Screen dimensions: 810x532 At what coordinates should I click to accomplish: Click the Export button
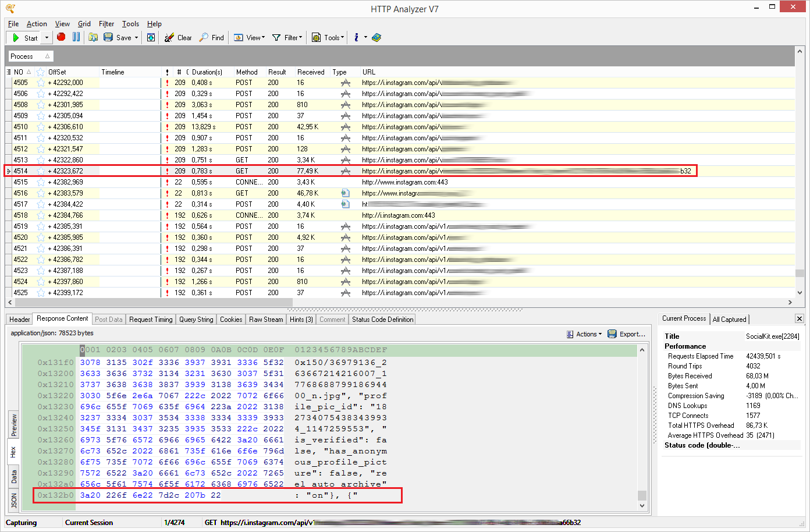tap(626, 334)
